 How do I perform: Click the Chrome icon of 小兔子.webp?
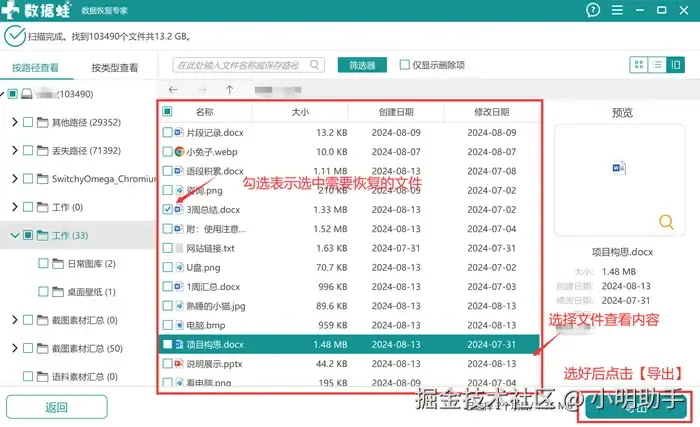click(x=179, y=152)
